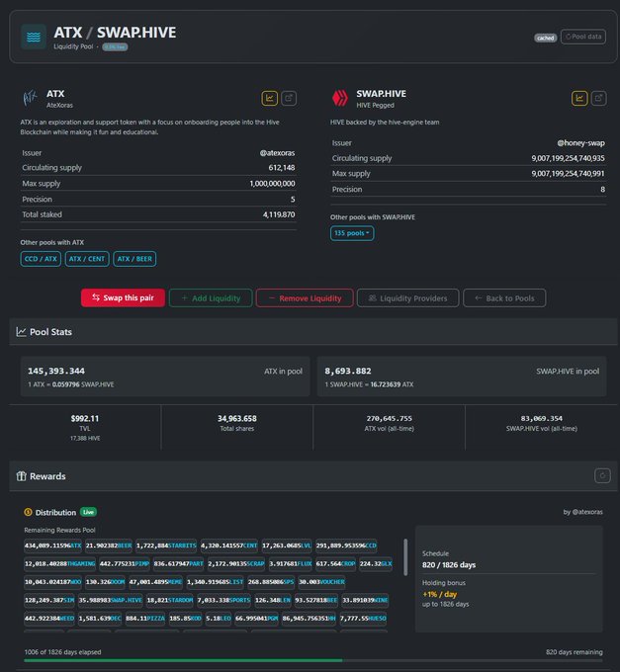Select the THGAMING reward chip
This screenshot has width=620, height=672.
point(60,563)
